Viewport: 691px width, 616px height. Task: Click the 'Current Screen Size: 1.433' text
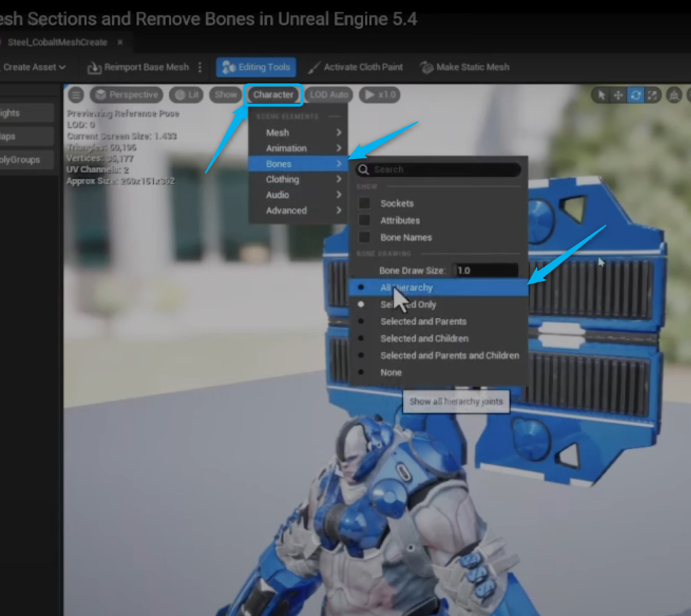[122, 137]
